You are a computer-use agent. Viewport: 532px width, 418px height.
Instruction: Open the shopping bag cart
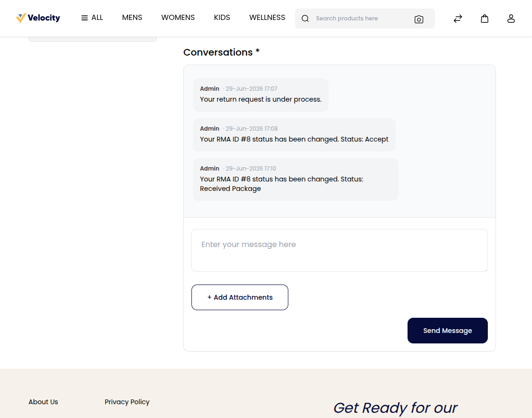click(484, 19)
